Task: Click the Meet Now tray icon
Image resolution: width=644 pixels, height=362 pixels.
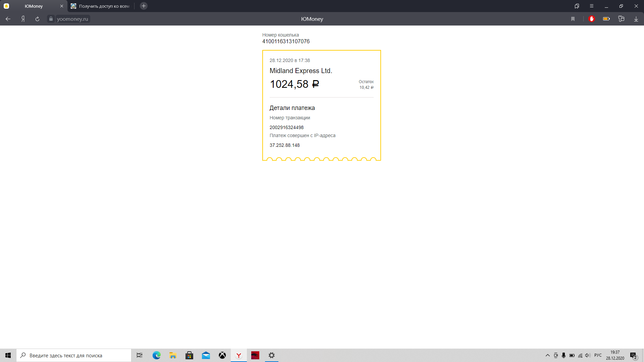Action: point(556,355)
